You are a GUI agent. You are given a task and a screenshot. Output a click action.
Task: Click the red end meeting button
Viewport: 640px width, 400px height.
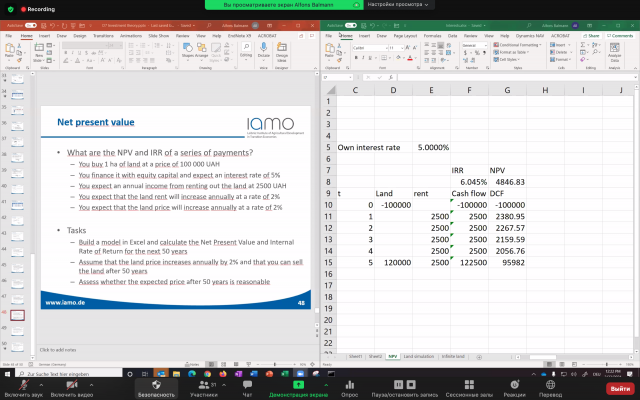(620, 387)
